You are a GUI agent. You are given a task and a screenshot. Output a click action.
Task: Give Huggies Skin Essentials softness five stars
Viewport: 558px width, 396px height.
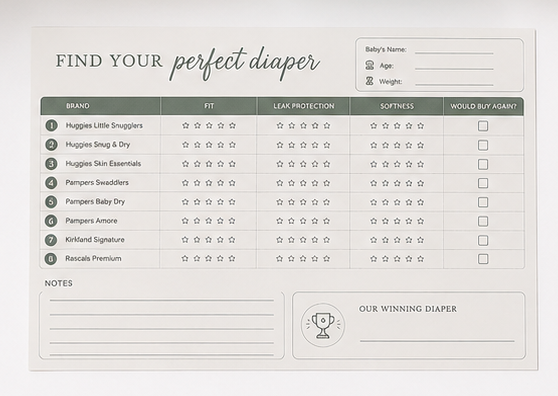(x=421, y=164)
